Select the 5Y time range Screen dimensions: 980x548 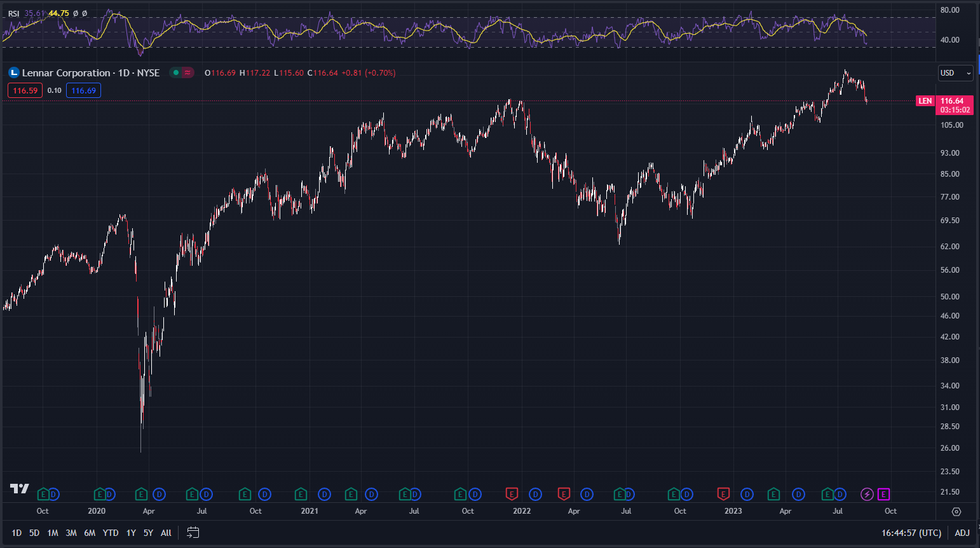(x=148, y=533)
